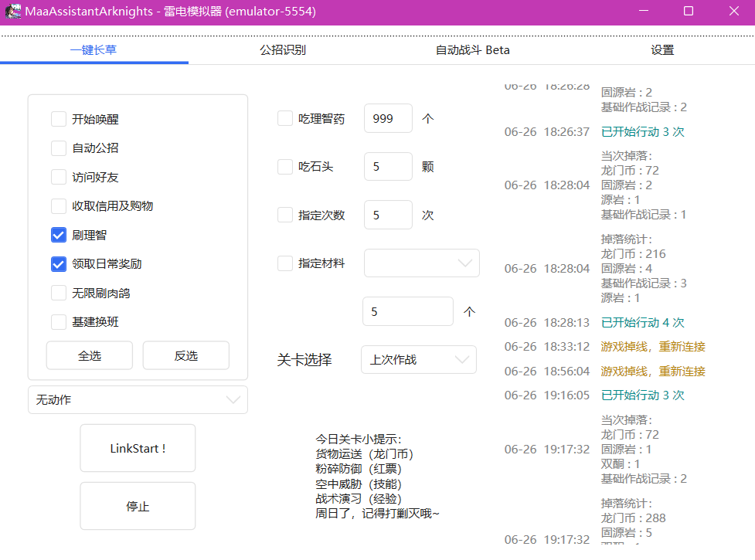Viewport: 755px width, 560px height.
Task: Click log entry 游戏掉线 at 18:33:12
Action: point(653,346)
